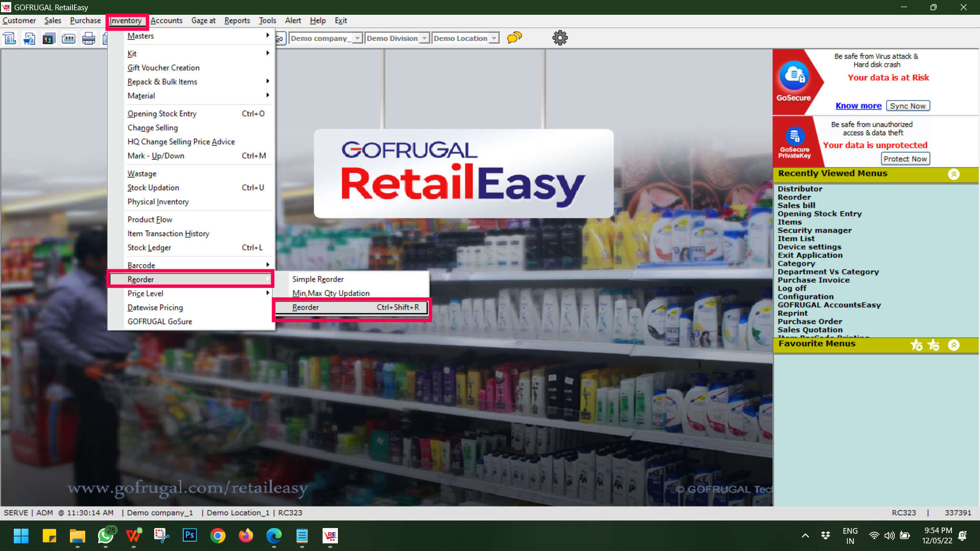
Task: Collapse the Recently Viewed Menus panel
Action: coord(953,174)
